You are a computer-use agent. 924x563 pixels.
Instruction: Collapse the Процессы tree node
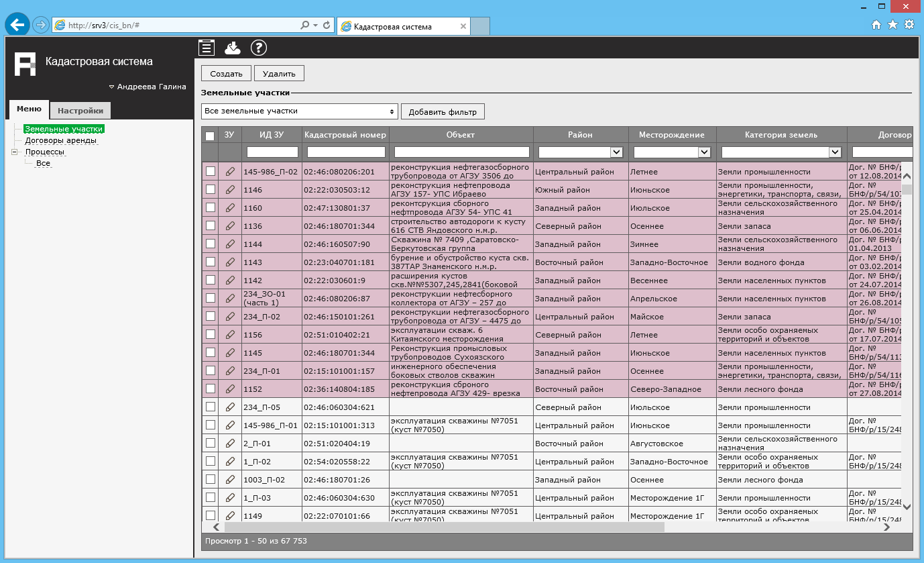coord(15,152)
